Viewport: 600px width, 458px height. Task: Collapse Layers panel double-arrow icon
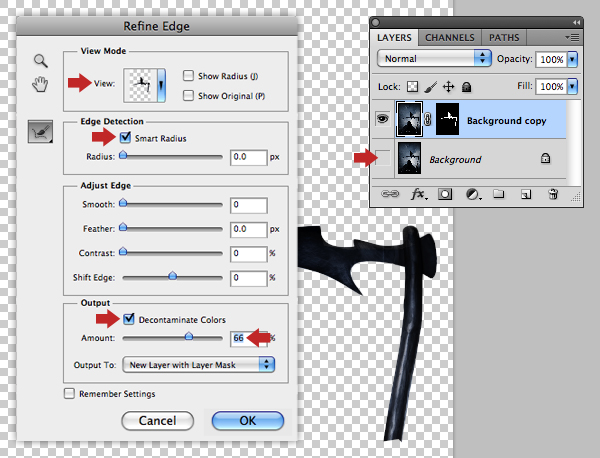click(x=576, y=23)
